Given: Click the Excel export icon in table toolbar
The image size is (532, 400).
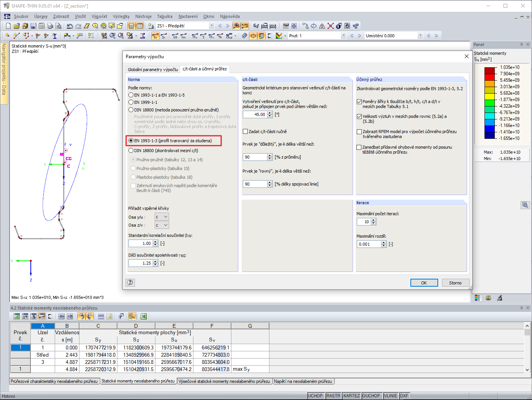Looking at the screenshot, I should [x=144, y=316].
